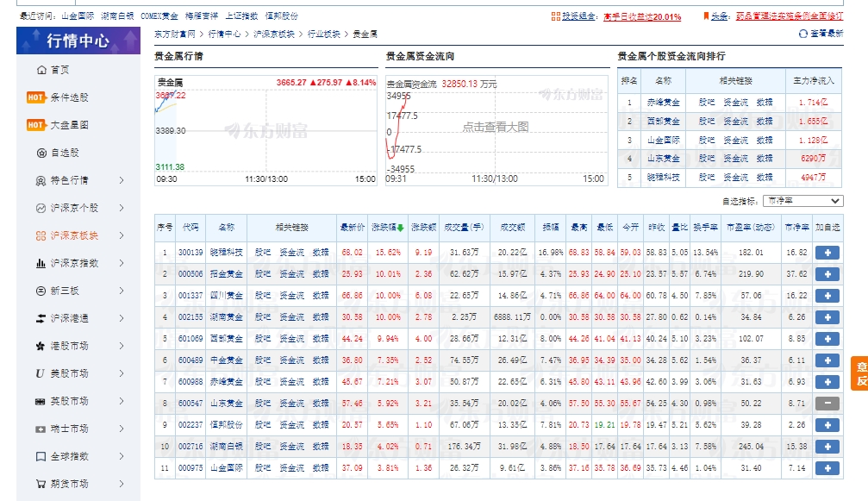
Task: Open stock code 600489 link
Action: point(190,360)
